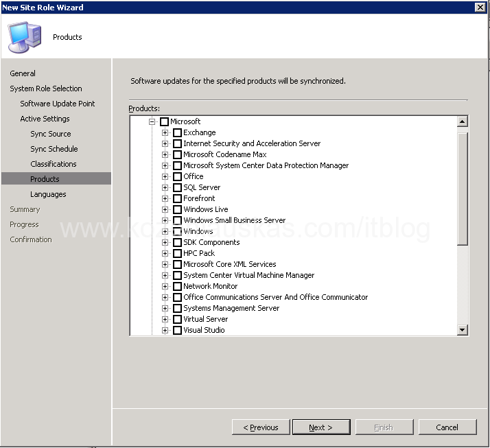
Task: Select System Center Data Protection Manager checkbox
Action: [177, 165]
